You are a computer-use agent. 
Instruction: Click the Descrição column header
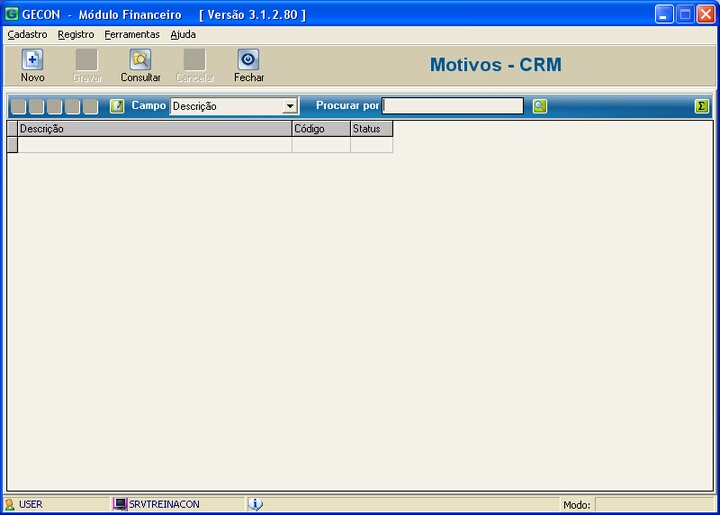[x=154, y=129]
